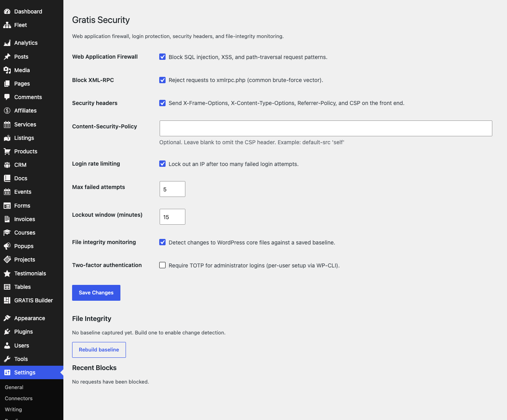Open the Products cart icon
This screenshot has width=507, height=420.
pos(7,151)
